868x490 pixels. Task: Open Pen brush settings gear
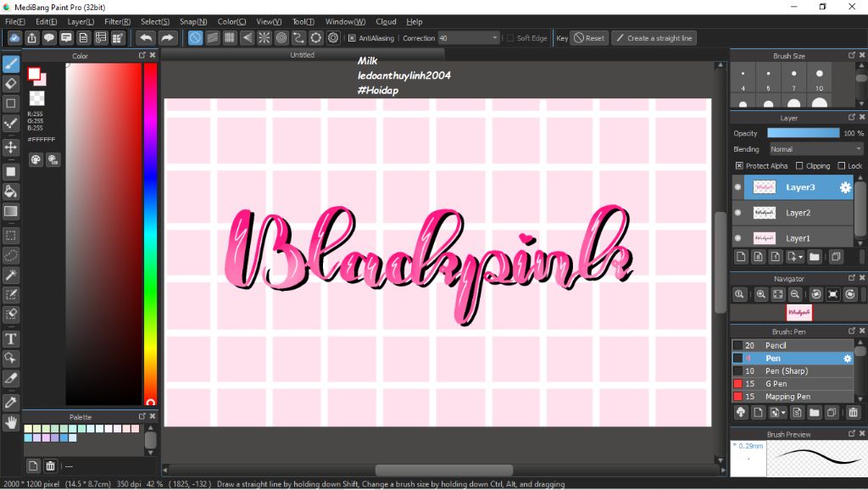(847, 359)
